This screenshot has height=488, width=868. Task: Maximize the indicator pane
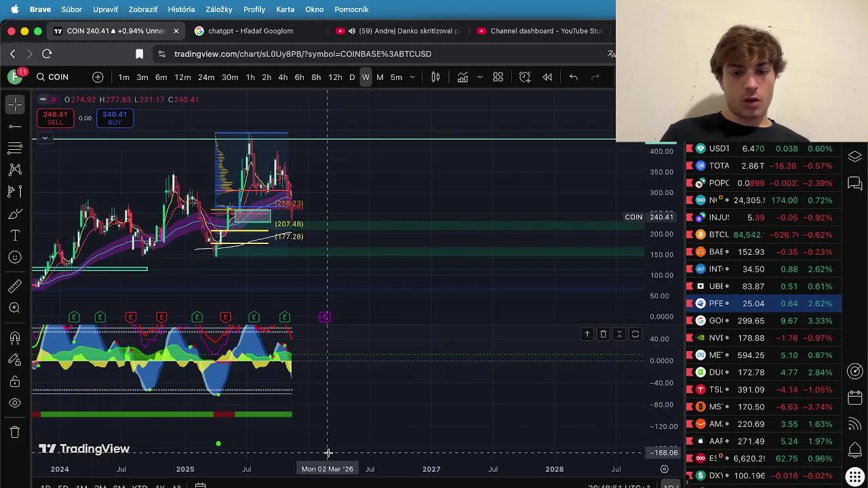[635, 334]
